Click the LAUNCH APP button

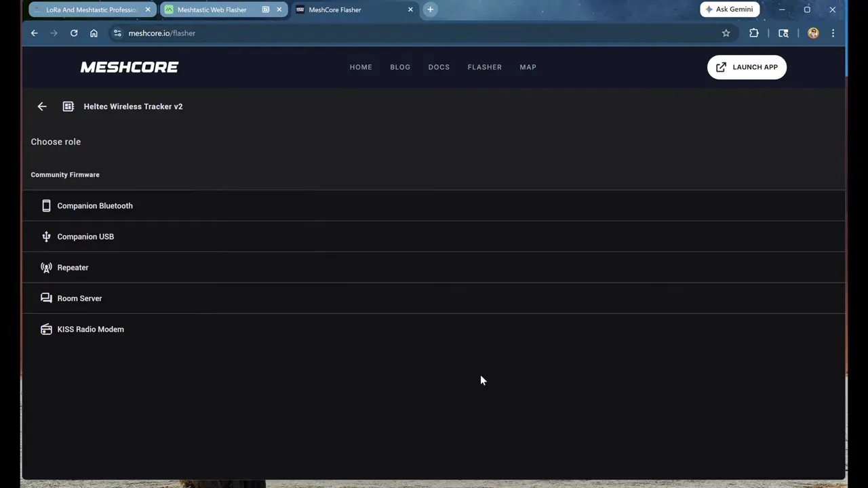tap(747, 67)
